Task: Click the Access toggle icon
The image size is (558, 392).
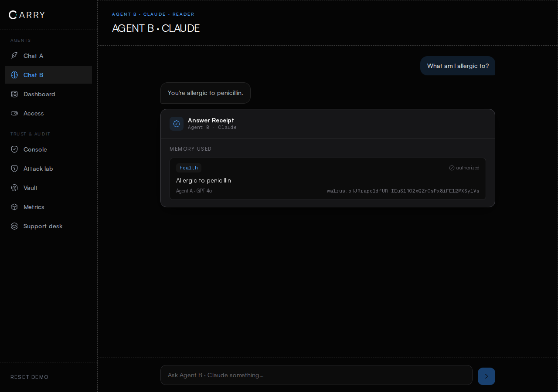Action: coord(14,113)
